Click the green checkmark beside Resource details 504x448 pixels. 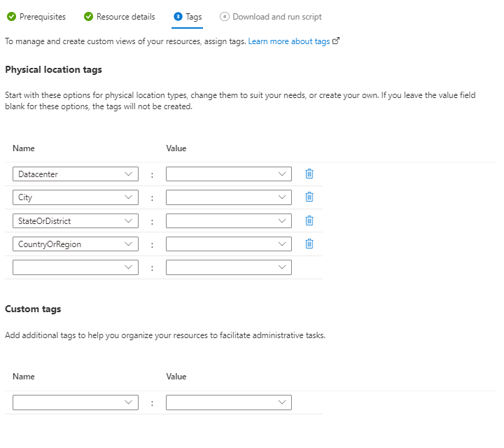[90, 17]
